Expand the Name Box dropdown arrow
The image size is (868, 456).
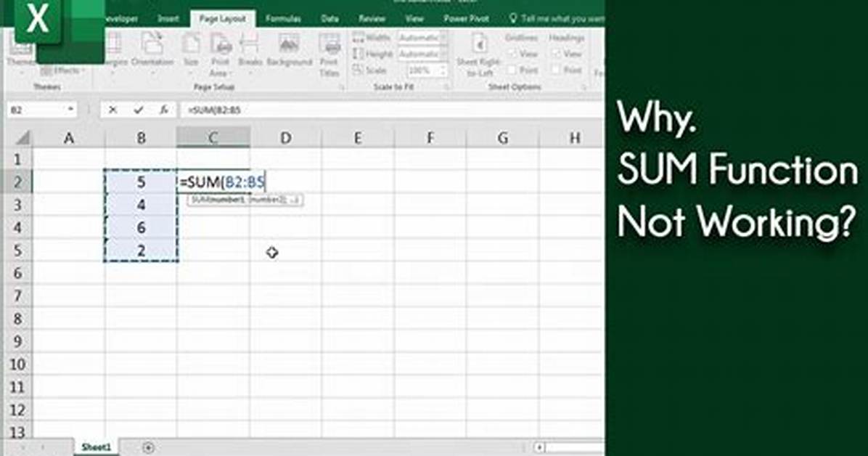71,110
